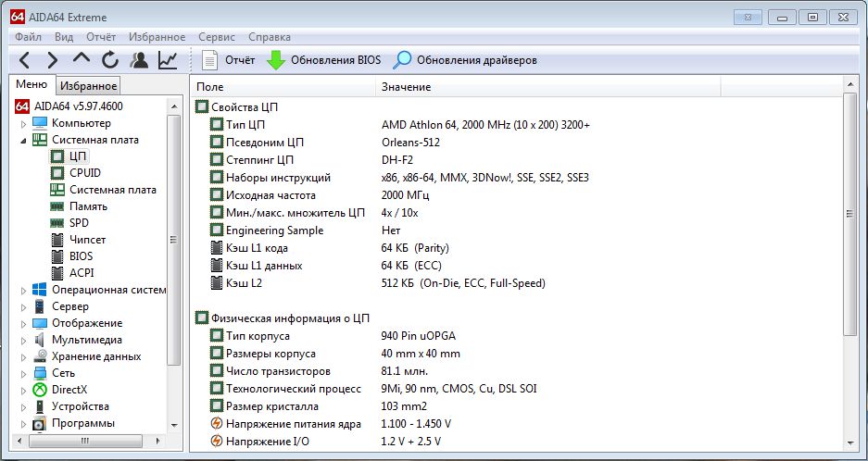This screenshot has height=461, width=868.
Task: Click the Операционная система Windows icon
Action: pyautogui.click(x=40, y=290)
